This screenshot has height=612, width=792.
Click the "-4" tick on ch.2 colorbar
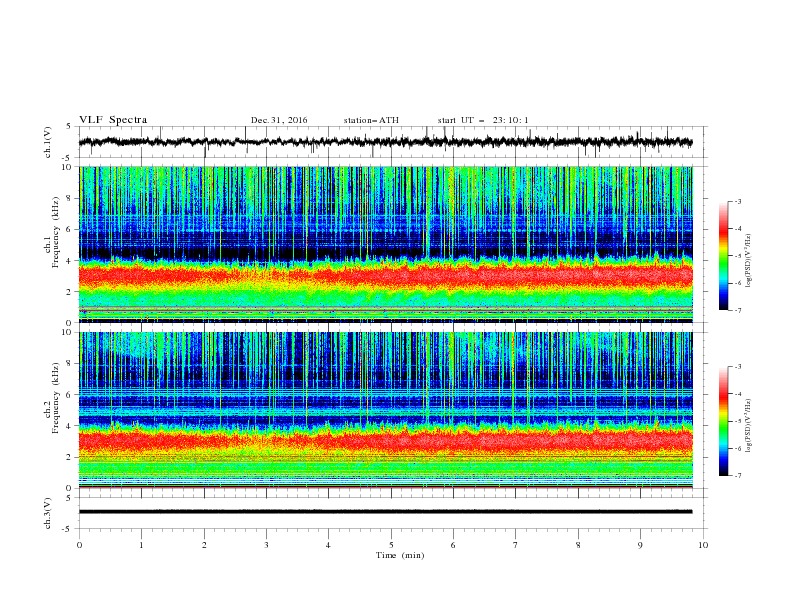(738, 394)
